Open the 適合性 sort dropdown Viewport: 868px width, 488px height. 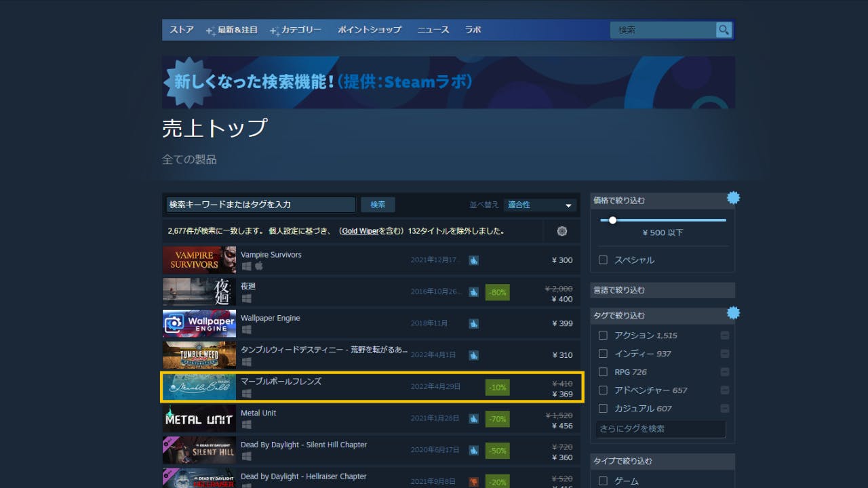540,205
